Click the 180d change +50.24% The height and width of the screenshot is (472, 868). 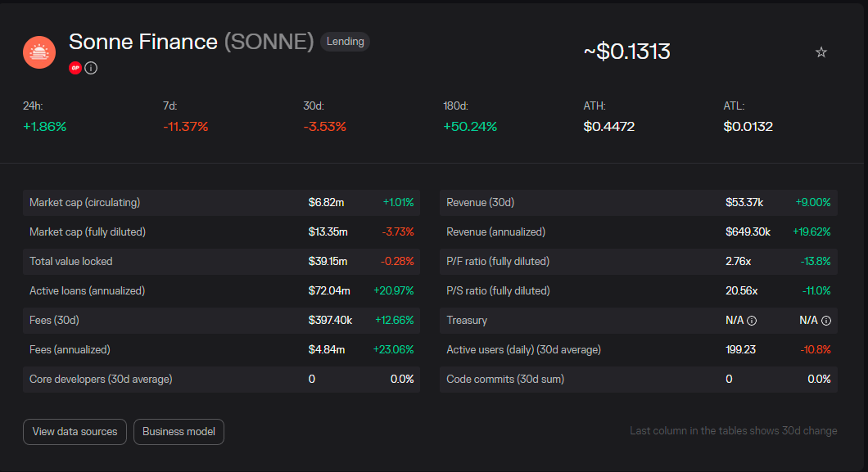(470, 127)
